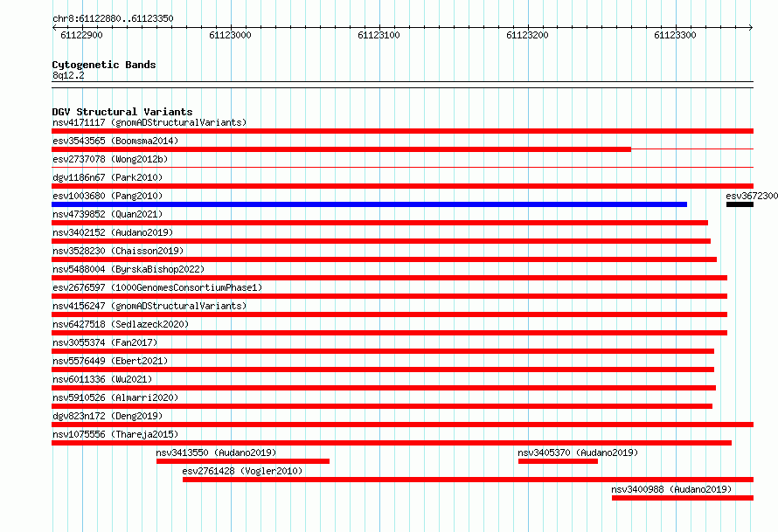
Task: Select the esv3543565 Boomsma2014 variant label
Action: pyautogui.click(x=115, y=141)
